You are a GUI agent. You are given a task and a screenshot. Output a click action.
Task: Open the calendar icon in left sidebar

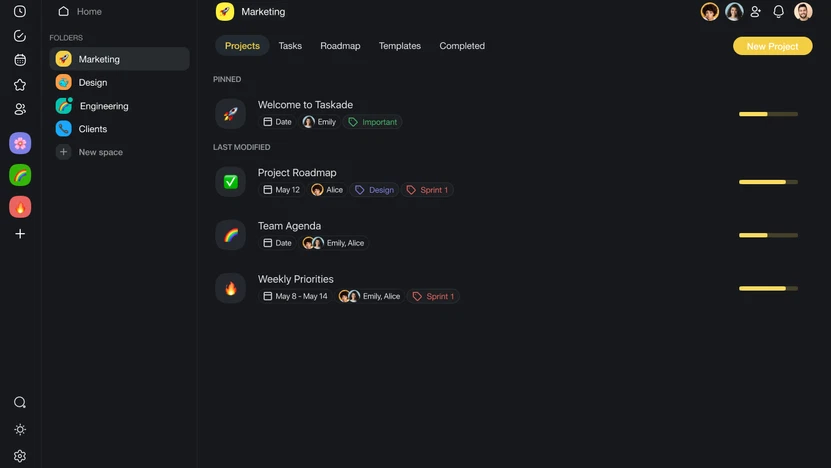pyautogui.click(x=20, y=60)
